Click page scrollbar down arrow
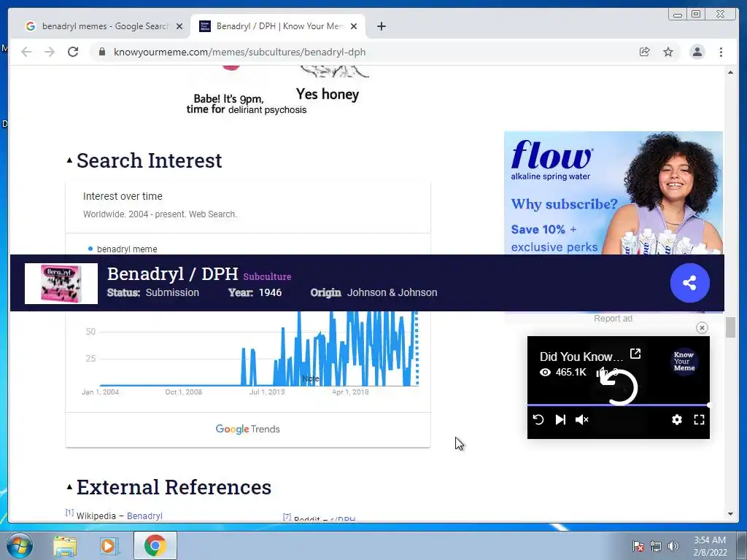The image size is (747, 560). click(730, 514)
